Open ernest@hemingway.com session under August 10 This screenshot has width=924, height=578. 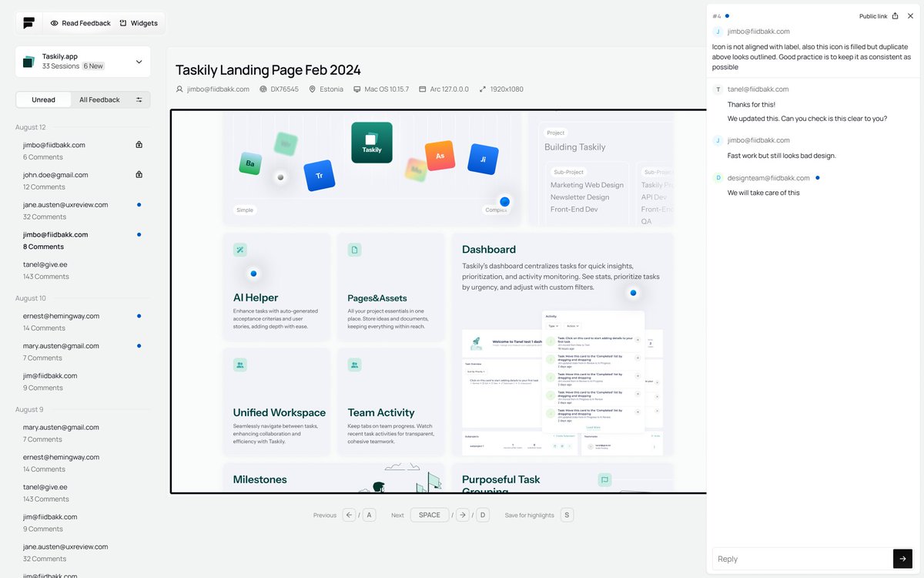pyautogui.click(x=82, y=321)
